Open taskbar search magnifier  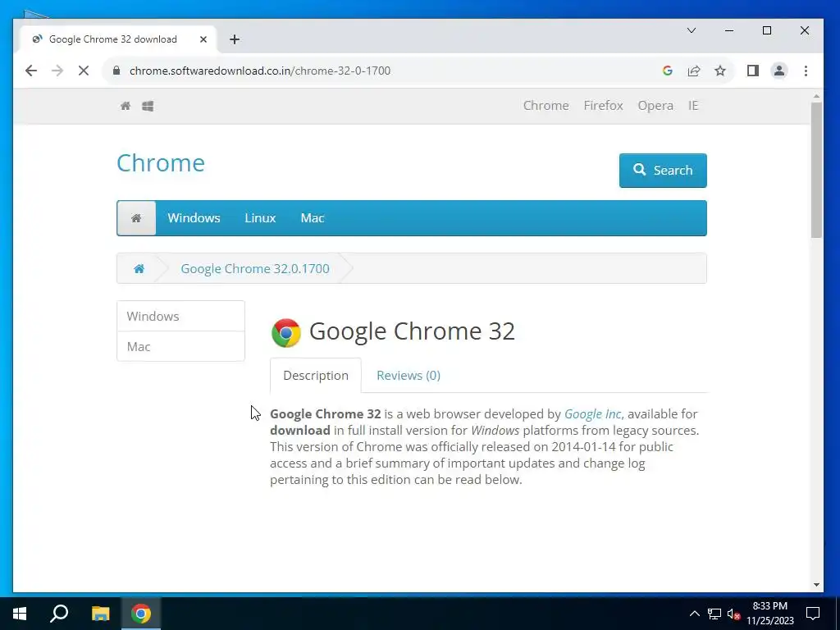tap(59, 614)
